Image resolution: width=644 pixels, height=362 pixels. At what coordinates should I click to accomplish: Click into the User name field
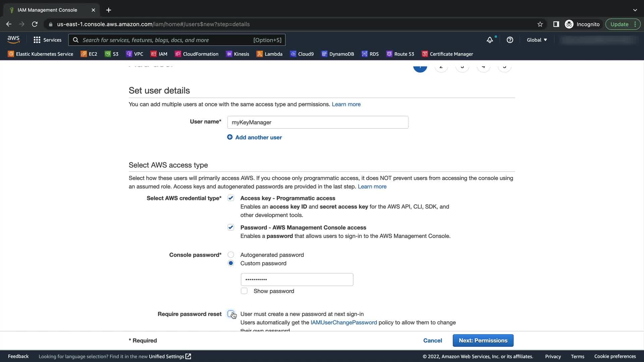tap(318, 122)
